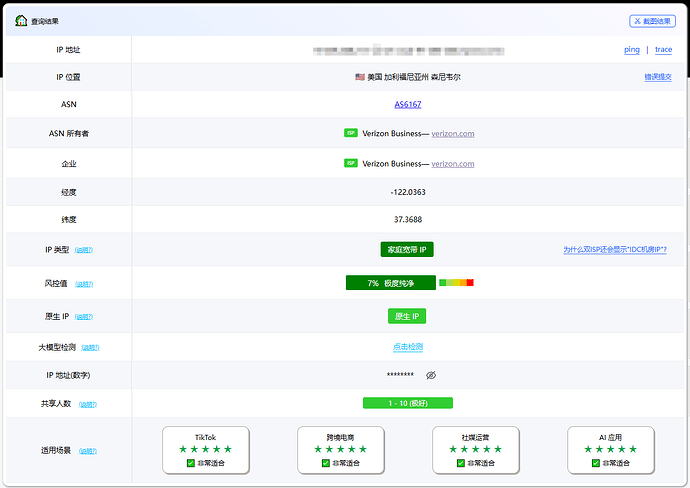This screenshot has height=488, width=690.
Task: Click the ISP badge in the 企业 row
Action: click(x=351, y=163)
